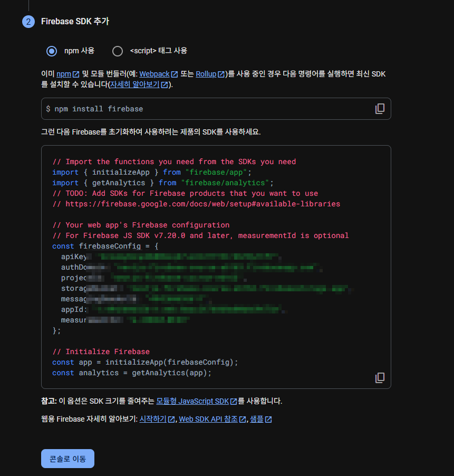Screen dimensions: 454x476
Task: Open the npm link
Action: [64, 74]
